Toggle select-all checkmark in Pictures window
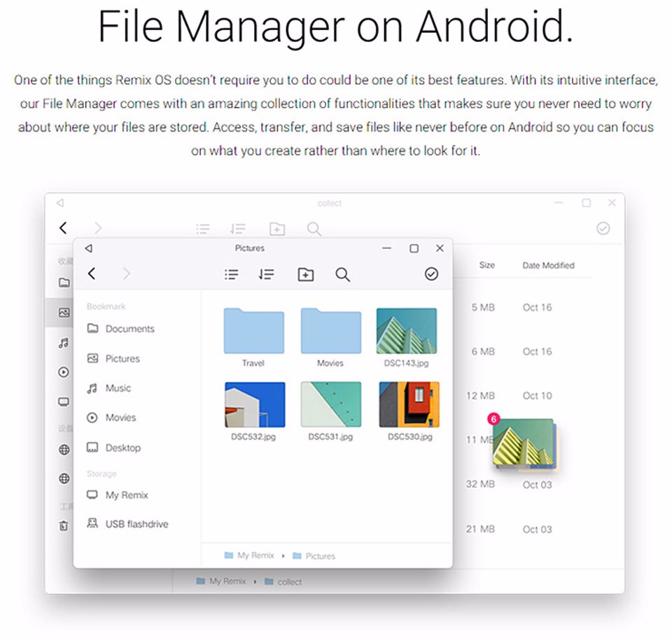This screenshot has width=672, height=640. click(x=431, y=274)
